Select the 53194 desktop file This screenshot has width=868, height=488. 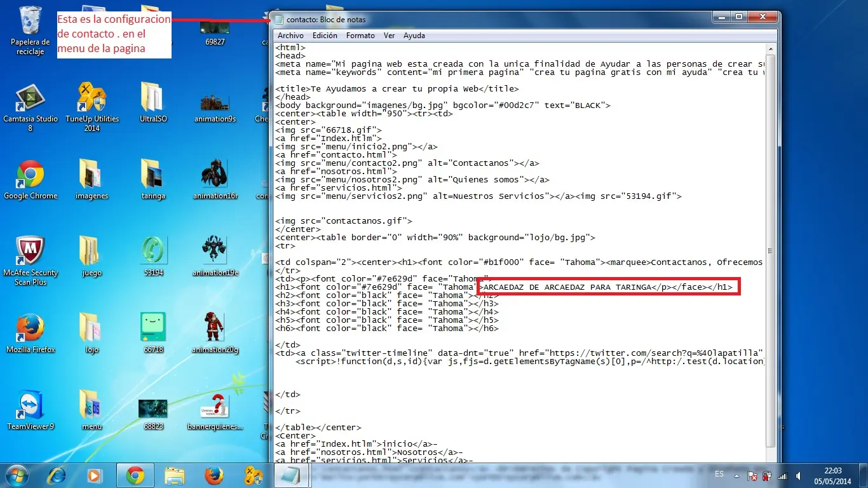click(x=153, y=257)
